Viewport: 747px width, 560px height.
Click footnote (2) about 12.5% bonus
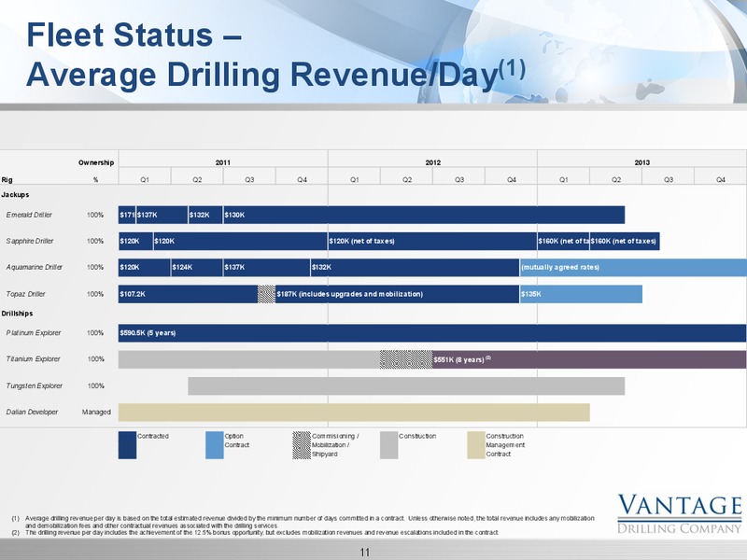255,532
